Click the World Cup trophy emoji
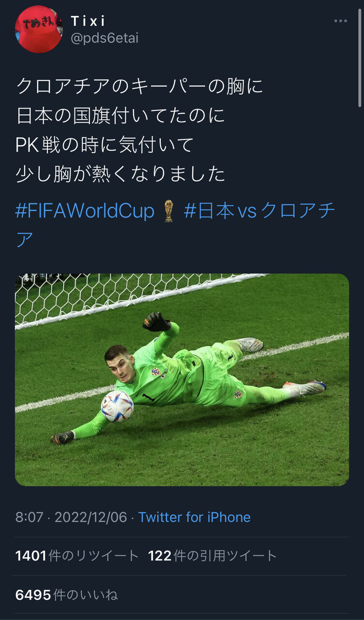This screenshot has height=620, width=364. [168, 212]
